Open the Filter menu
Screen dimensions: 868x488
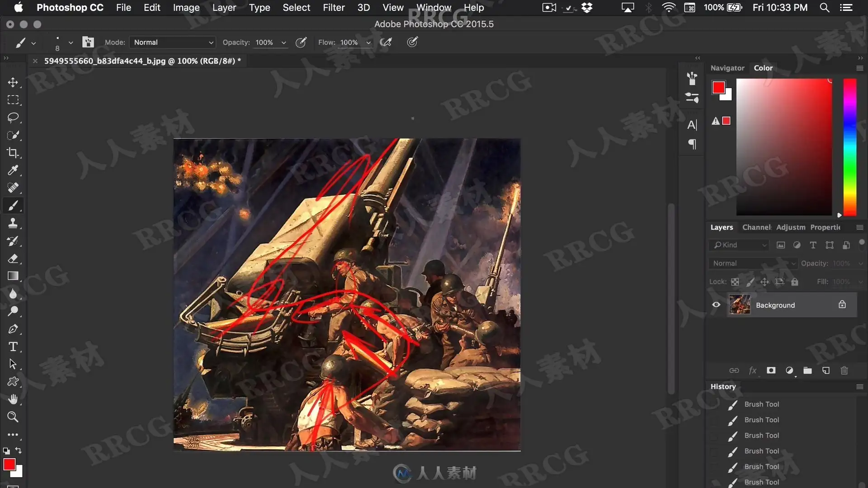tap(334, 7)
